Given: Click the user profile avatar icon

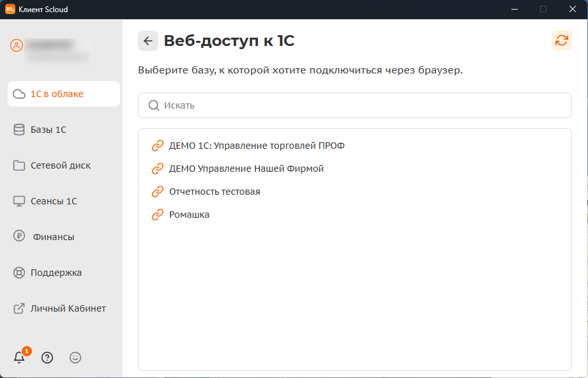Looking at the screenshot, I should click(17, 46).
